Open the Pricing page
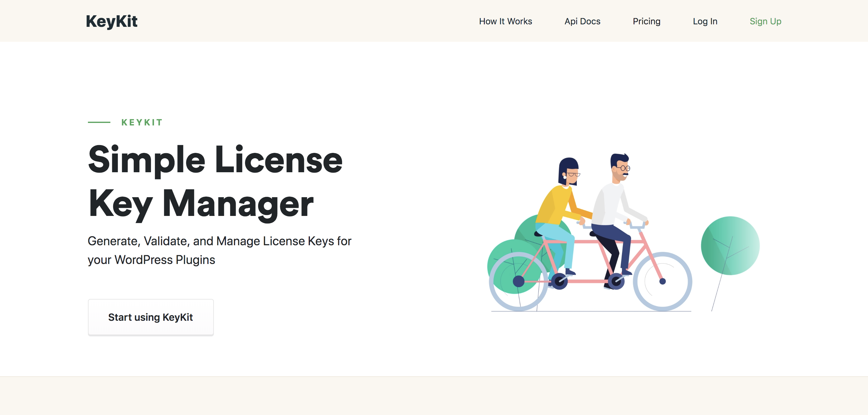The width and height of the screenshot is (868, 415). pyautogui.click(x=646, y=21)
